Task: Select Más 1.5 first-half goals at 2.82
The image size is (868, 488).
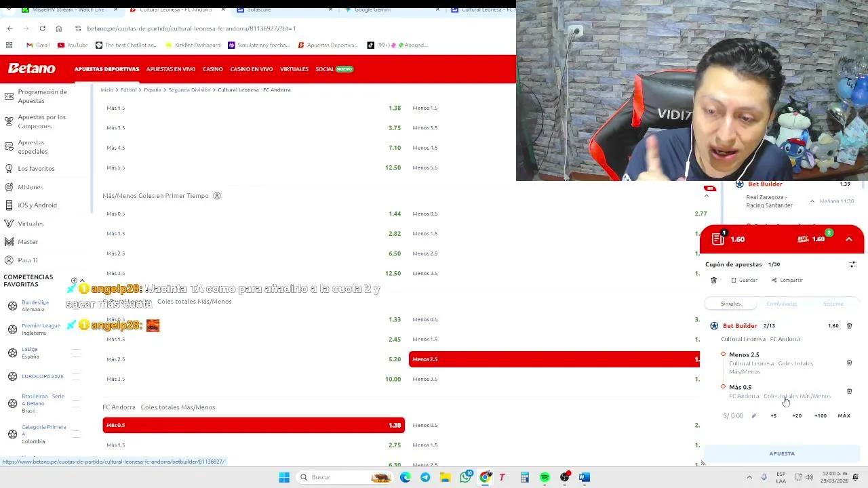Action: pyautogui.click(x=254, y=233)
